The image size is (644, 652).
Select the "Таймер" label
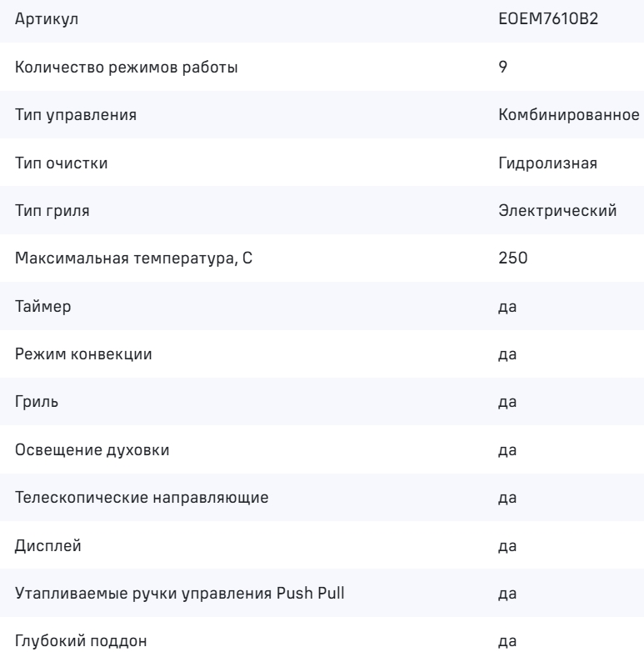(44, 307)
